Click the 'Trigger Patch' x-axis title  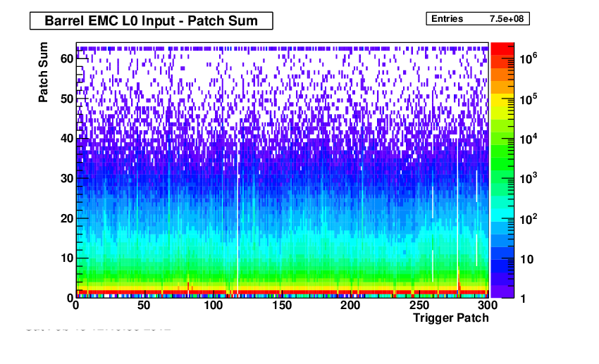click(451, 318)
